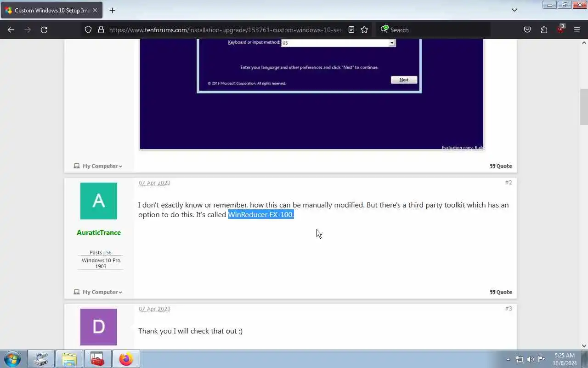Open post permalink #3
The height and width of the screenshot is (368, 588).
click(x=509, y=309)
